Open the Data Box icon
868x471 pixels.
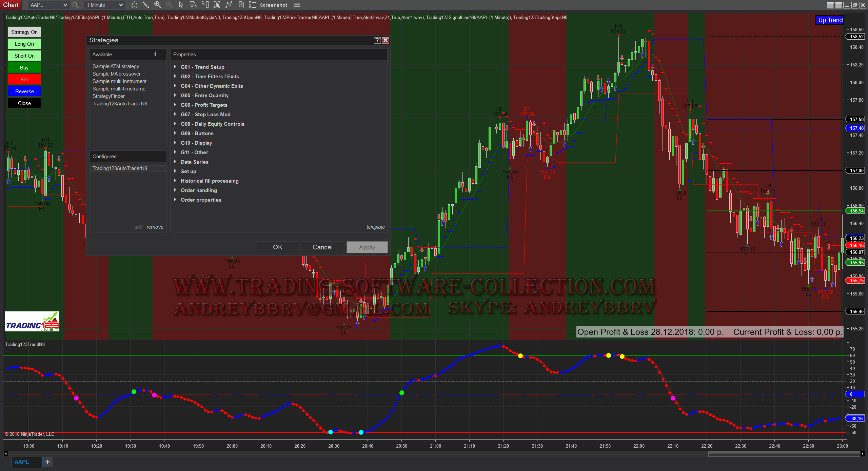tap(193, 5)
